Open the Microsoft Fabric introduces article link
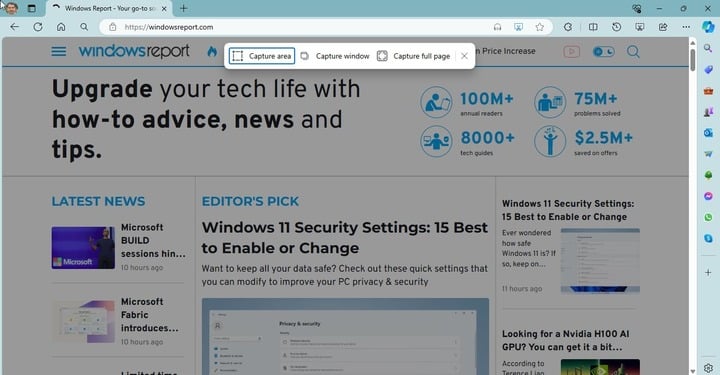 coord(150,315)
